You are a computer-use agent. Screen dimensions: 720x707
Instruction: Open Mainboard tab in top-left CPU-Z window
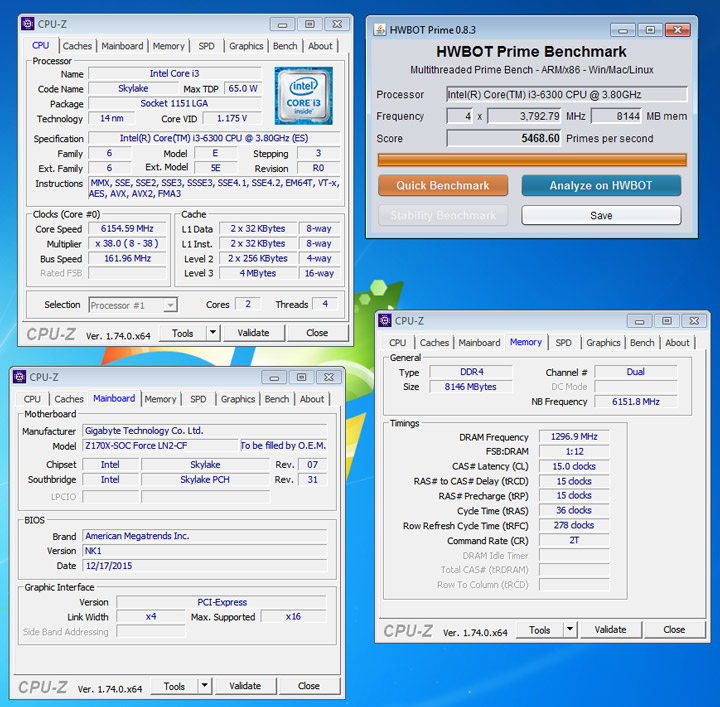point(122,46)
